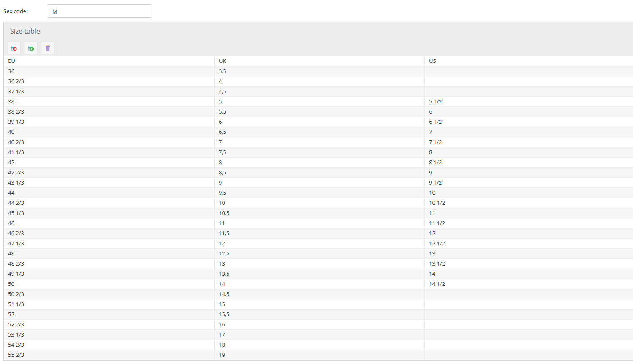Screen dimensions: 633x364
Task: Select EU cell '44 2/3'
Action: point(109,203)
